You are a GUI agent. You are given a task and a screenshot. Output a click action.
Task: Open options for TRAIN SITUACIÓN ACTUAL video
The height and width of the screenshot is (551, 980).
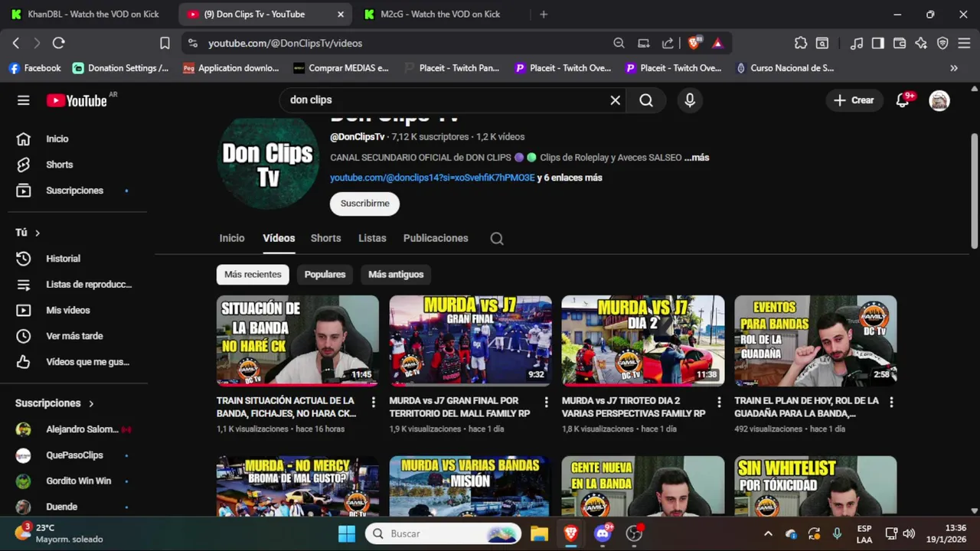[x=374, y=402]
